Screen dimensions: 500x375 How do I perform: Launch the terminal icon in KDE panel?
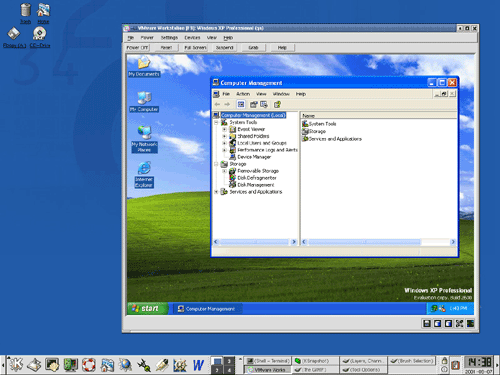click(x=52, y=365)
